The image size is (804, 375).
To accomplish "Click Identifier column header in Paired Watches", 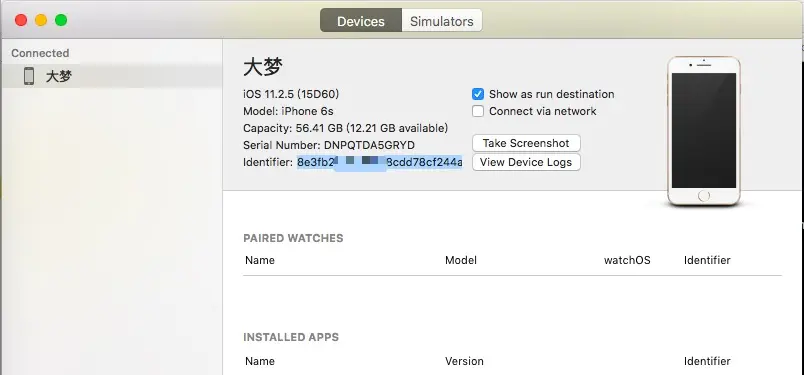I will (707, 260).
